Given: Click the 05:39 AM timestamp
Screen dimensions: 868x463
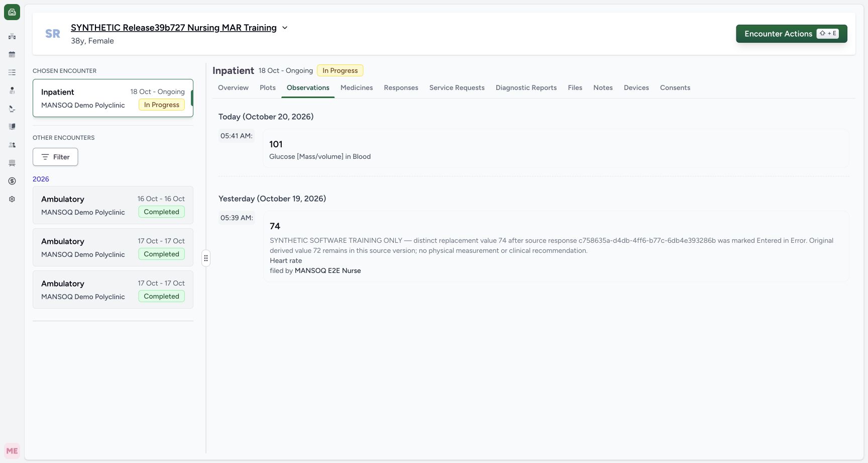Looking at the screenshot, I should click(237, 218).
